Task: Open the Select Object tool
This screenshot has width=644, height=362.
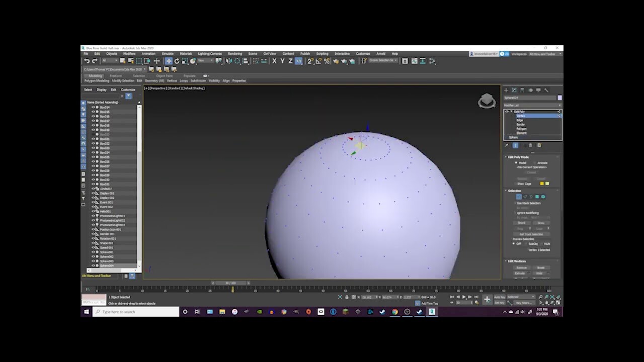Action: (x=157, y=61)
